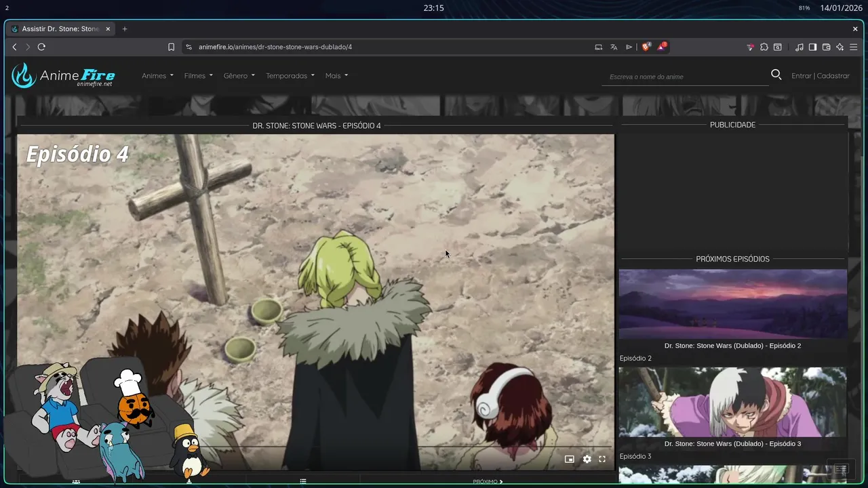Open the browser extensions puzzle icon
This screenshot has width=868, height=488.
(x=764, y=47)
